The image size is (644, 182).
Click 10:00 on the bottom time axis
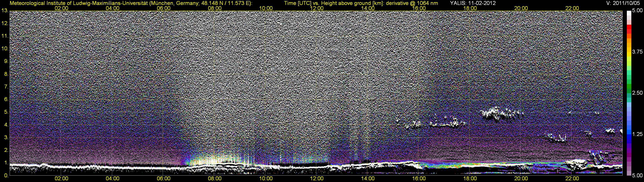[x=266, y=179]
